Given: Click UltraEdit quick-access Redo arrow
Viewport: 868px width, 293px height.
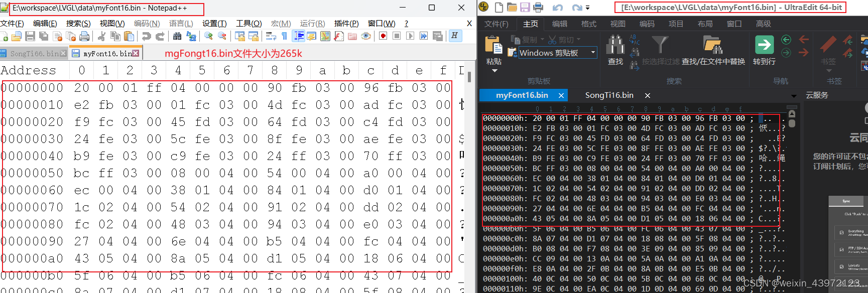Looking at the screenshot, I should click(x=577, y=8).
